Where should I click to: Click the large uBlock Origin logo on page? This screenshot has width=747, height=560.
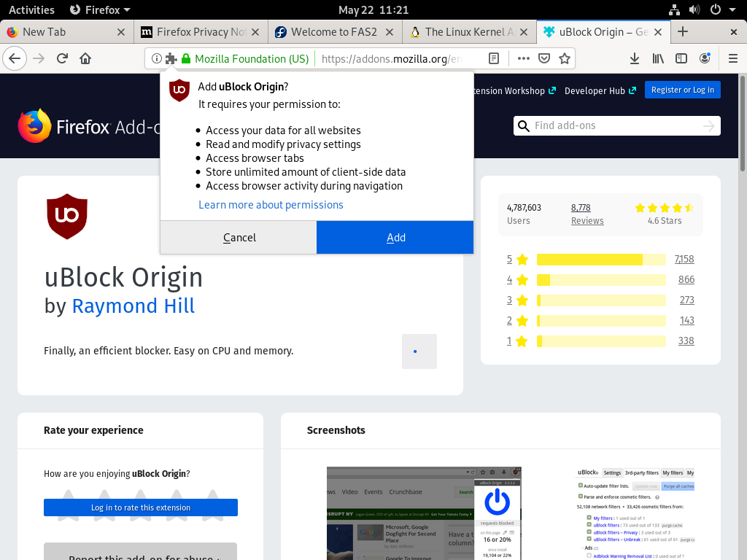coord(67,216)
